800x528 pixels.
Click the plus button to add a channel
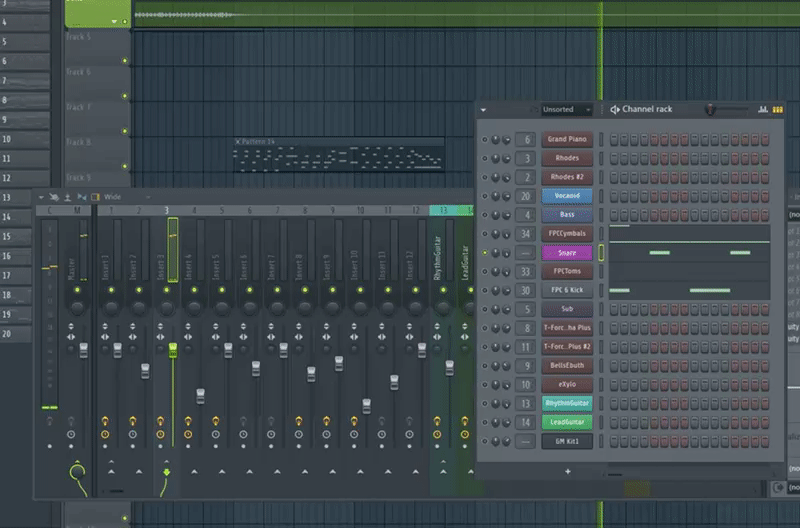tap(567, 471)
